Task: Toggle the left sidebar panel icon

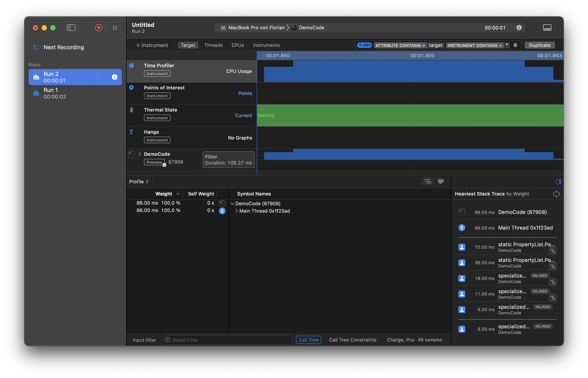Action: [71, 28]
